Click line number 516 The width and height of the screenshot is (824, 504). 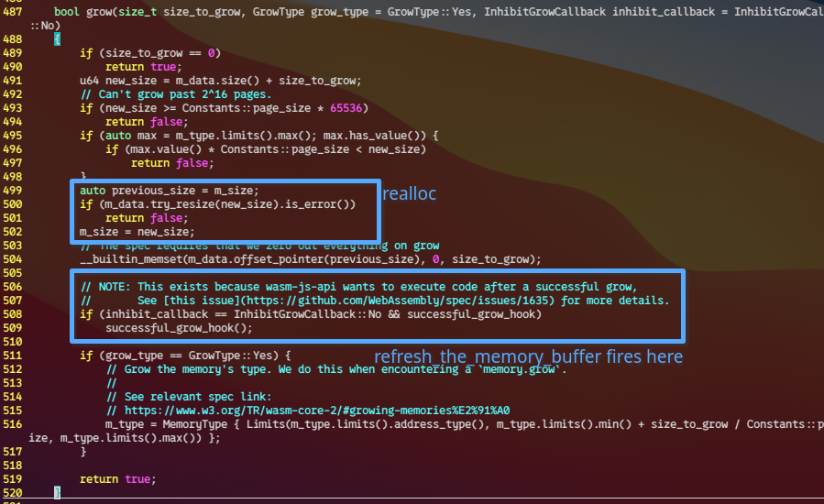(x=12, y=424)
